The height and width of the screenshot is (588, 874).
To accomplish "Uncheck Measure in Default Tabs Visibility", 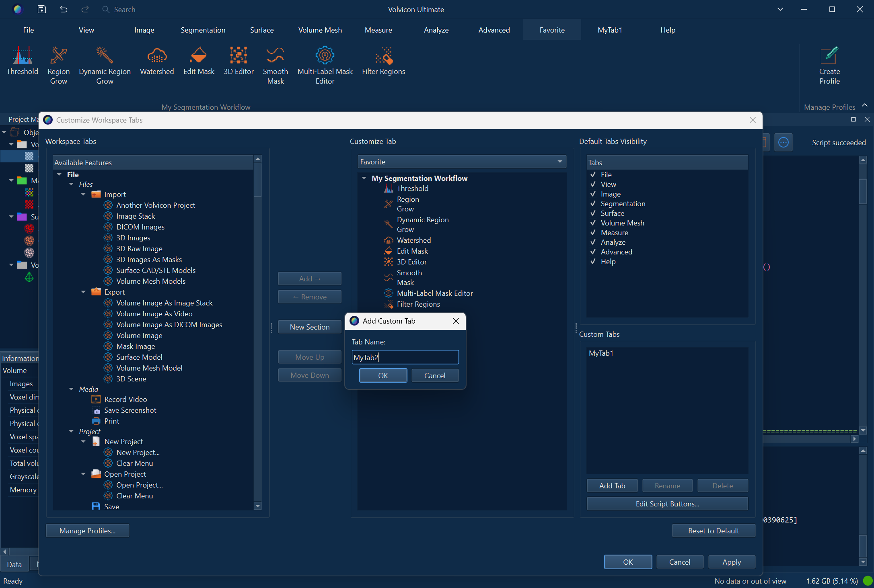I will click(x=593, y=232).
